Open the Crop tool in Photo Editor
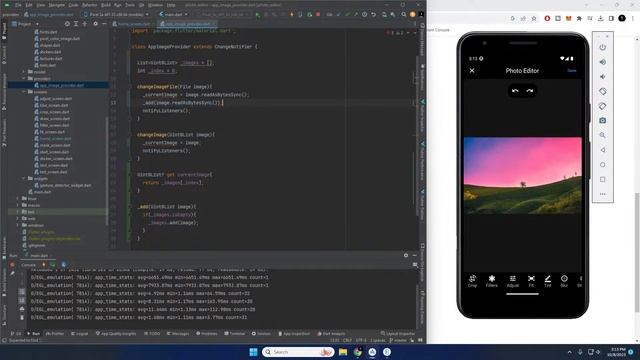 click(x=472, y=281)
